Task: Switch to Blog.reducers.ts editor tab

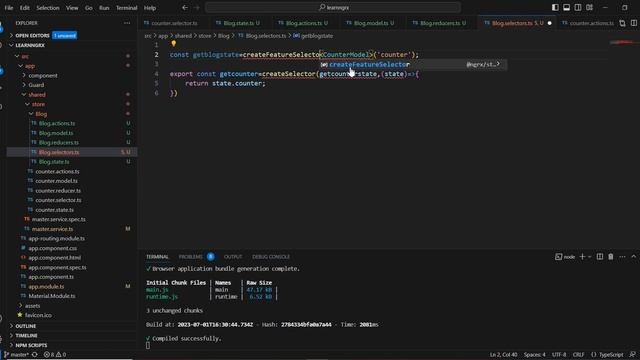Action: click(442, 23)
